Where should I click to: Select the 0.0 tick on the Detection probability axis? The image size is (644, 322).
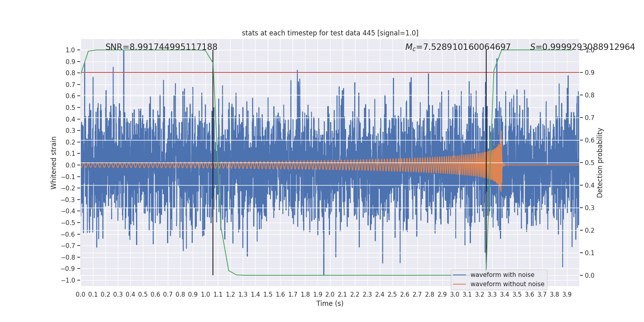pyautogui.click(x=590, y=275)
